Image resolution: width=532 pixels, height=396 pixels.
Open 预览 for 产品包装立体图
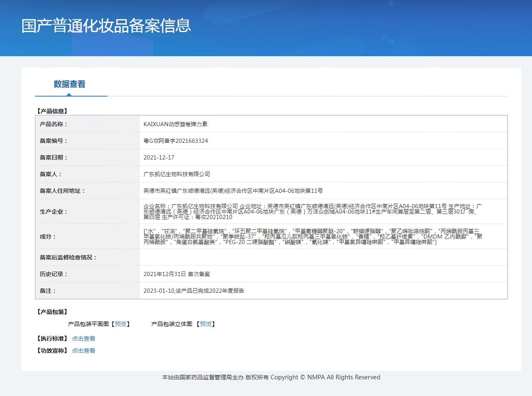pyautogui.click(x=206, y=324)
